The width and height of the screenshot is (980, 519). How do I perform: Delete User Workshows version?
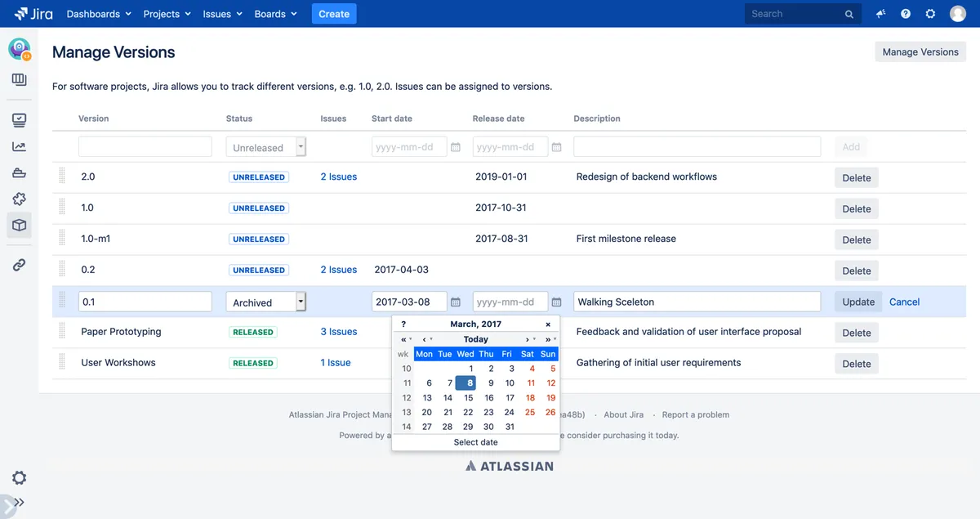857,364
